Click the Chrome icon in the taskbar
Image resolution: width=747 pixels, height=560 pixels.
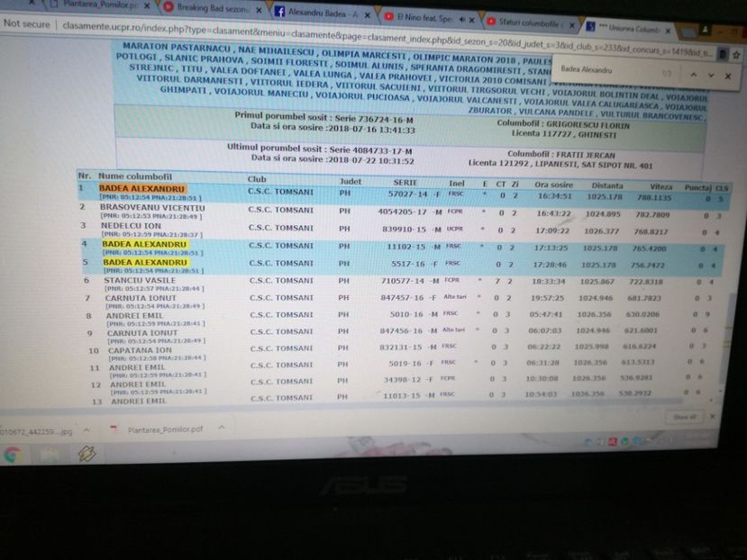click(x=13, y=456)
